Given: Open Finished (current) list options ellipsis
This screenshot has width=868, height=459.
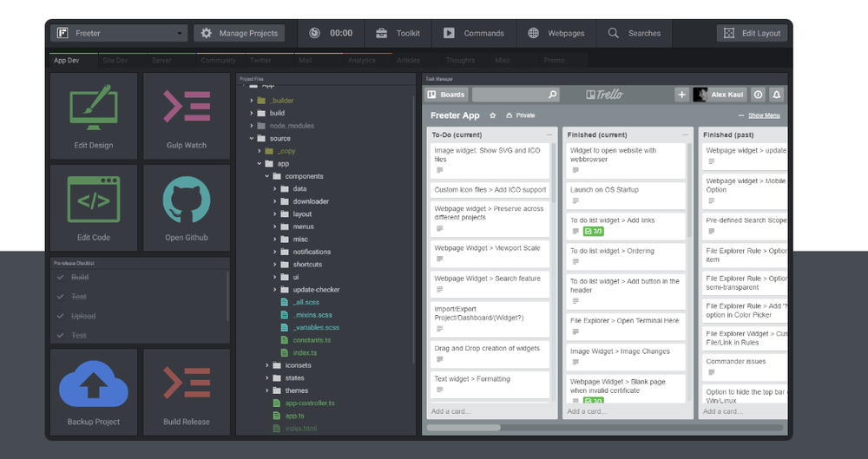Looking at the screenshot, I should (x=685, y=134).
